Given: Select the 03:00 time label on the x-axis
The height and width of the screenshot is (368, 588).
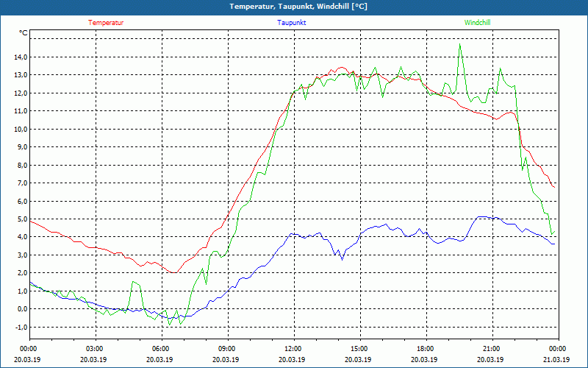Looking at the screenshot, I should tap(95, 349).
